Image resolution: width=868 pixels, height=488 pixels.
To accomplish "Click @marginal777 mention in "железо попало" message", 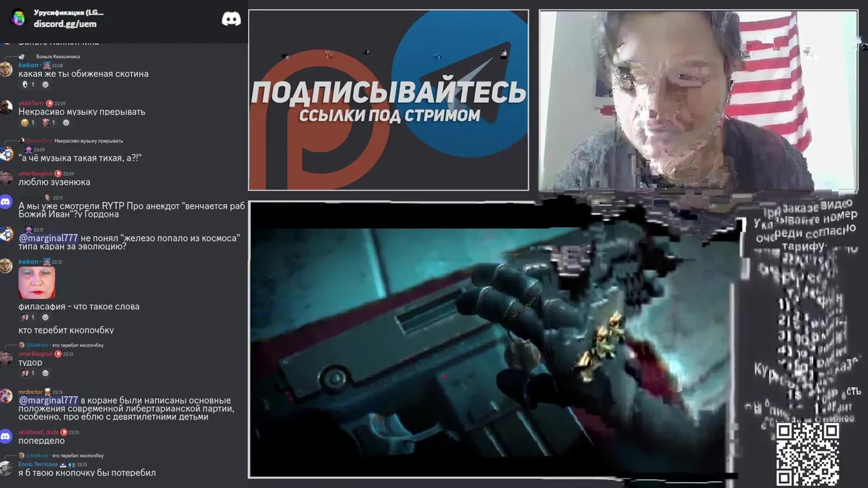I will click(48, 238).
